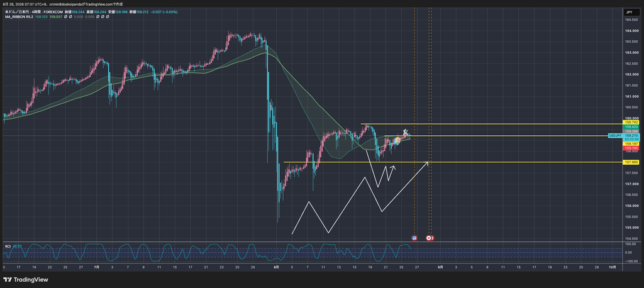Select the USDJPY symbol price tag
The height and width of the screenshot is (288, 644).
pyautogui.click(x=615, y=135)
